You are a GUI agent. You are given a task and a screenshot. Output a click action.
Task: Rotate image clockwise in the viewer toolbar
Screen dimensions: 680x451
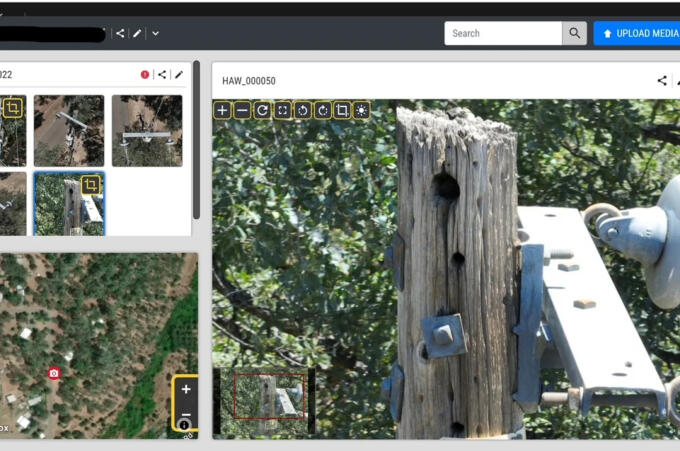click(322, 111)
